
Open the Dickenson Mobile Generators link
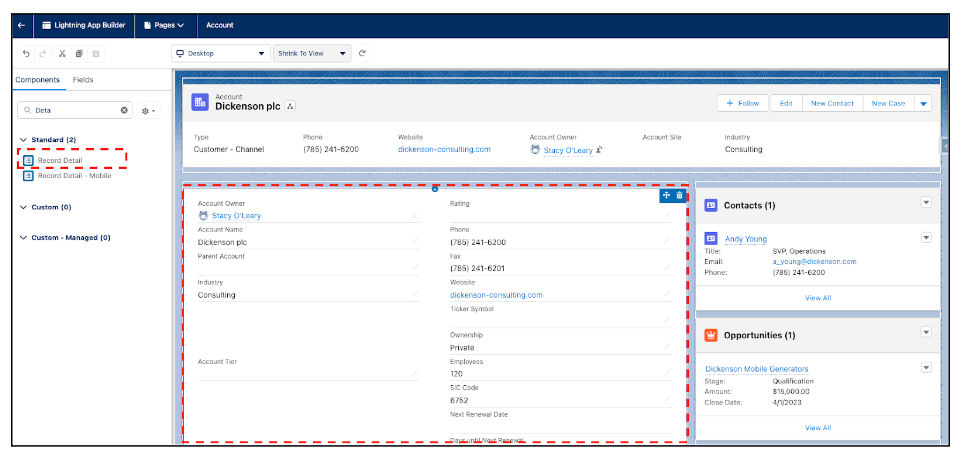click(757, 369)
